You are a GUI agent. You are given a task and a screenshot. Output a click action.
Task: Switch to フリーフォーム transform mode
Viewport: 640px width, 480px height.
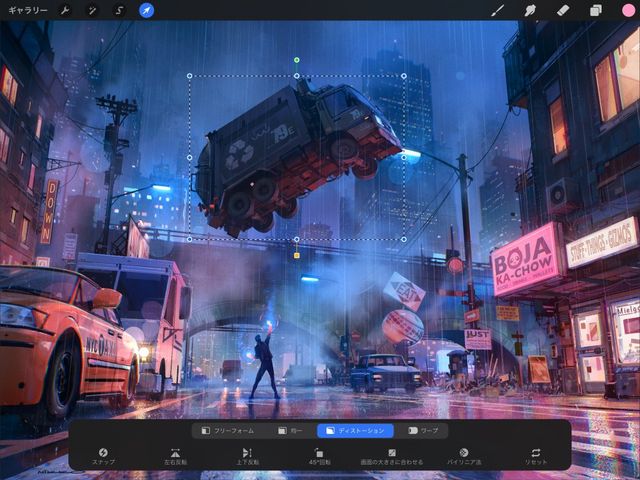tap(228, 431)
